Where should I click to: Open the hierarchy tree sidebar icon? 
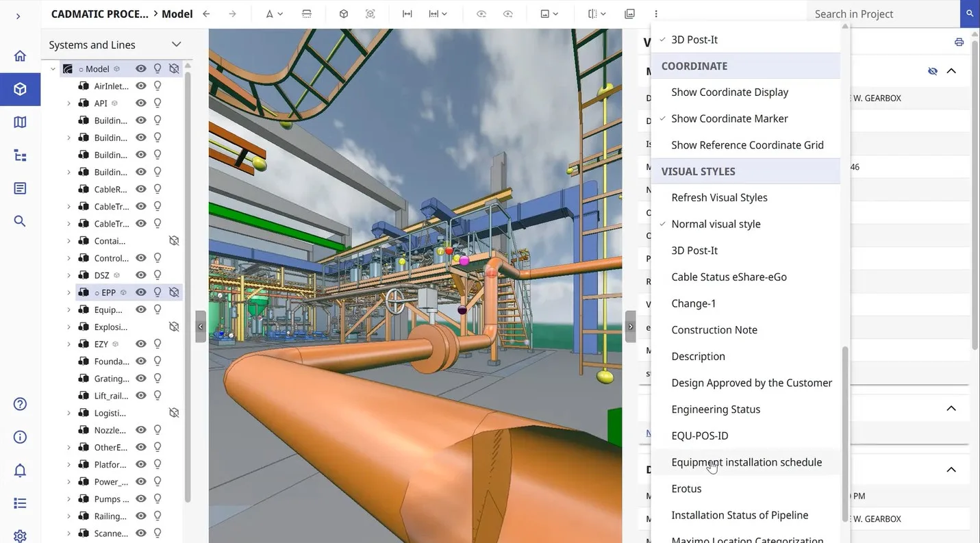pyautogui.click(x=20, y=155)
